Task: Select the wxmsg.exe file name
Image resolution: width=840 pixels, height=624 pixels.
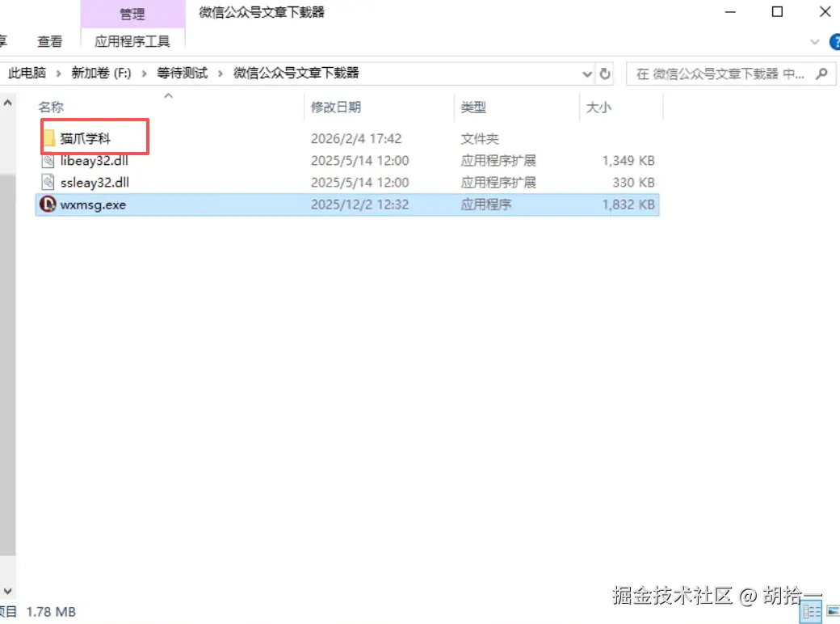Action: (93, 204)
